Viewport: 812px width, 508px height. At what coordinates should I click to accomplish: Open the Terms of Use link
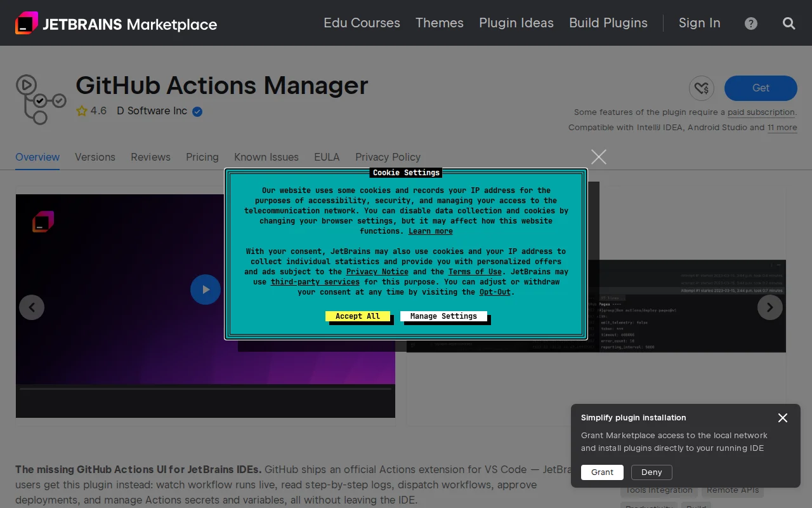[475, 272]
